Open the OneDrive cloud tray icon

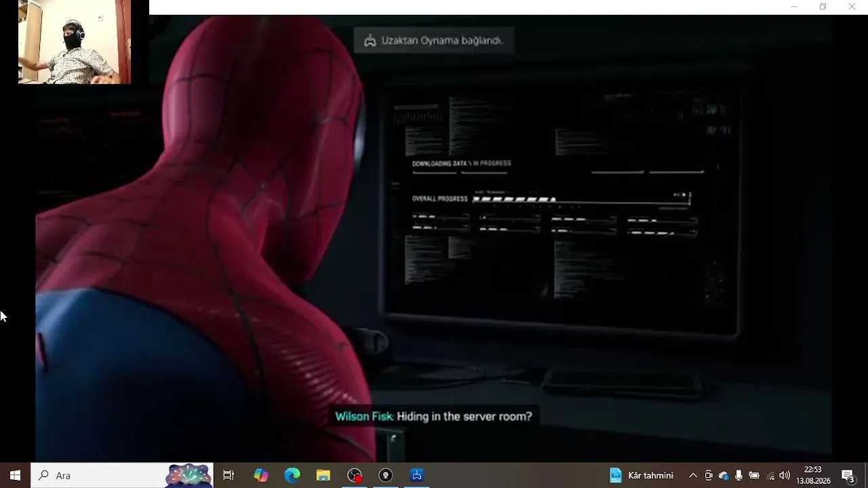point(724,476)
